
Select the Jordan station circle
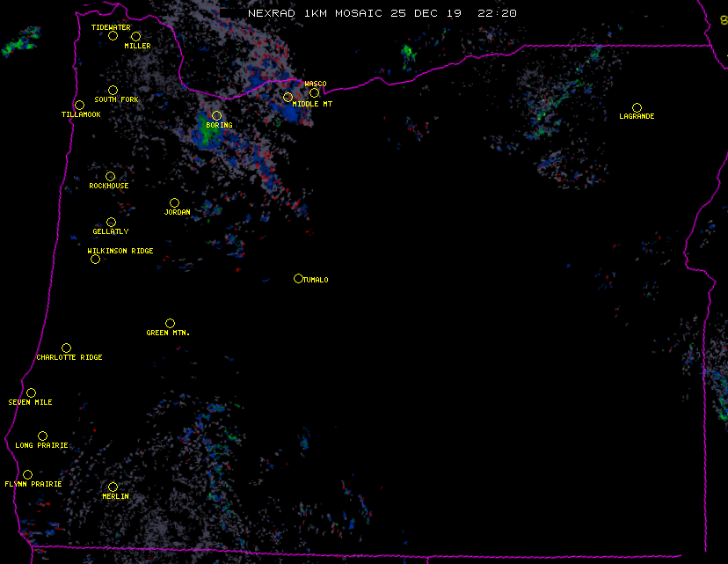click(174, 203)
